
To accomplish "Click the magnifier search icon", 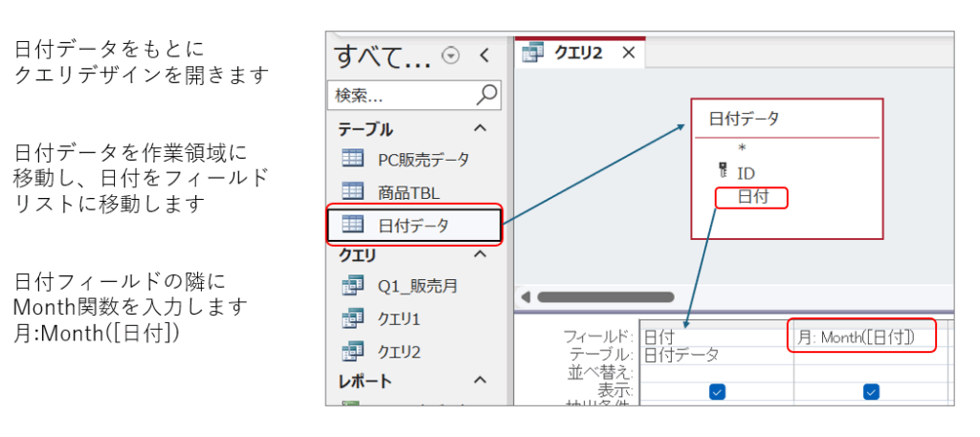I will [x=487, y=95].
